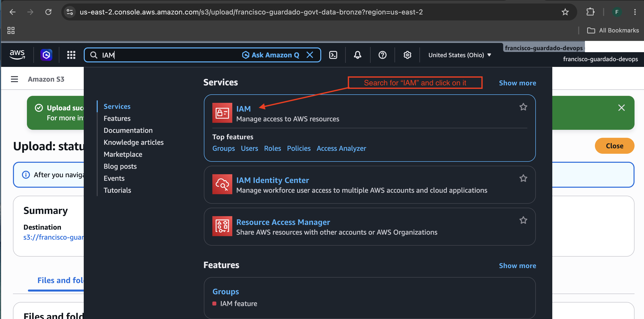Open IAM Policies top feature
Image resolution: width=644 pixels, height=319 pixels.
(x=299, y=149)
